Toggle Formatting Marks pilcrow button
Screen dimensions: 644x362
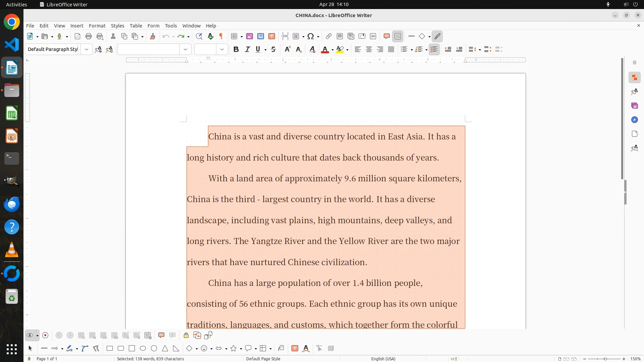(x=221, y=37)
